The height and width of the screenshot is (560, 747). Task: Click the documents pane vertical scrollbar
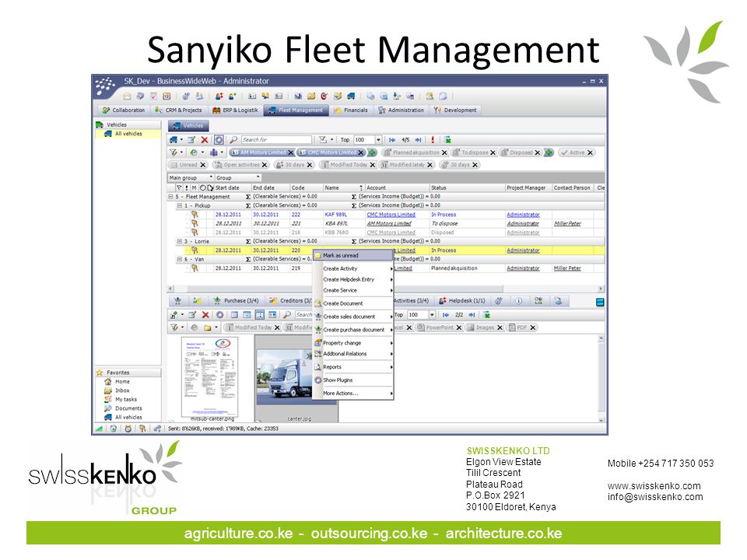pyautogui.click(x=601, y=379)
